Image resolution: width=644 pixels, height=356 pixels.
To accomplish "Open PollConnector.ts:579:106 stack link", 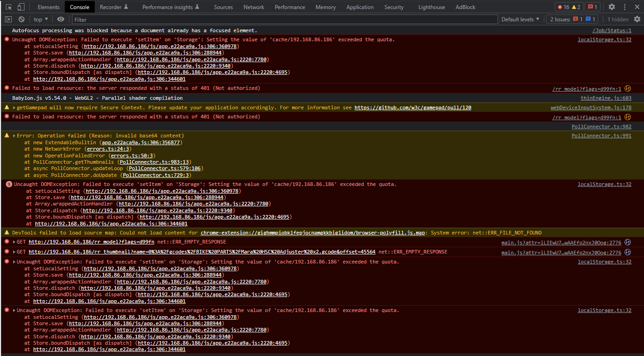I will tap(164, 169).
